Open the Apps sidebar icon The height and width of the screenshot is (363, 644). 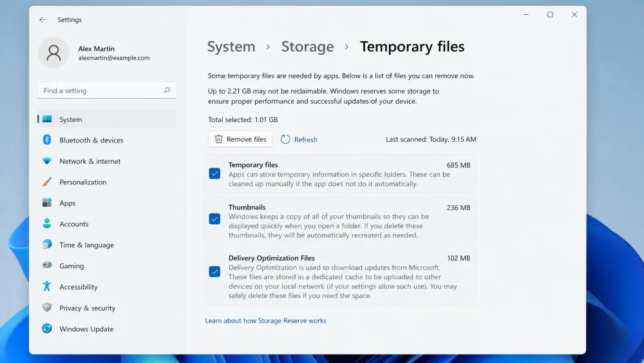[47, 202]
